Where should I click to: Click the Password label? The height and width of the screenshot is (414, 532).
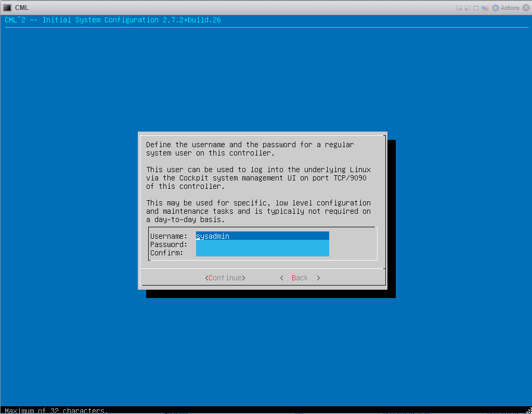(x=168, y=244)
